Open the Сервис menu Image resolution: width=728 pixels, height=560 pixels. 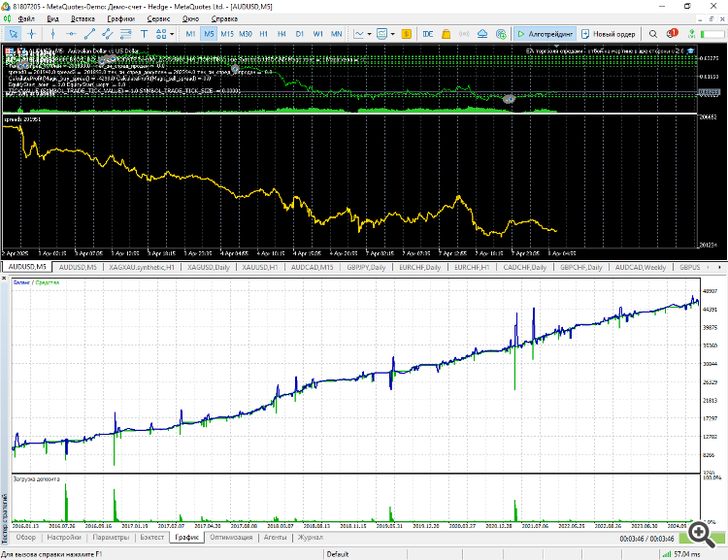pos(159,18)
